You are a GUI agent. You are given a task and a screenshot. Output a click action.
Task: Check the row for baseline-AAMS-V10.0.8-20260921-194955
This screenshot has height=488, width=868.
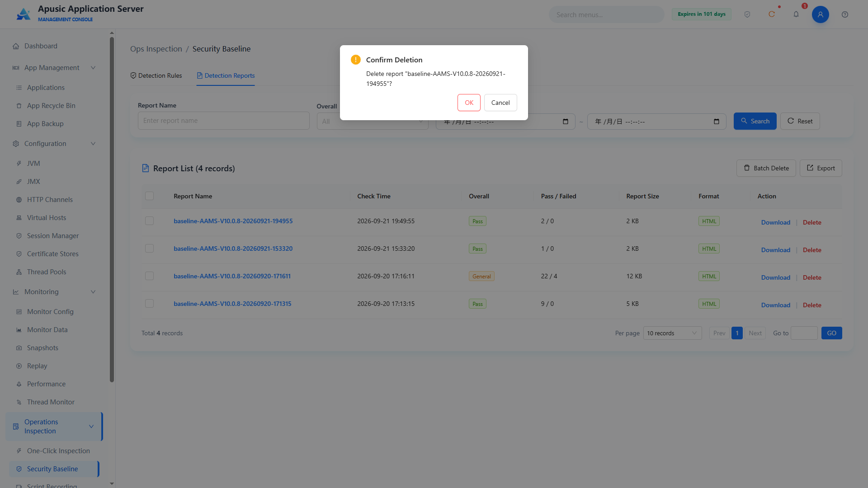pyautogui.click(x=150, y=221)
